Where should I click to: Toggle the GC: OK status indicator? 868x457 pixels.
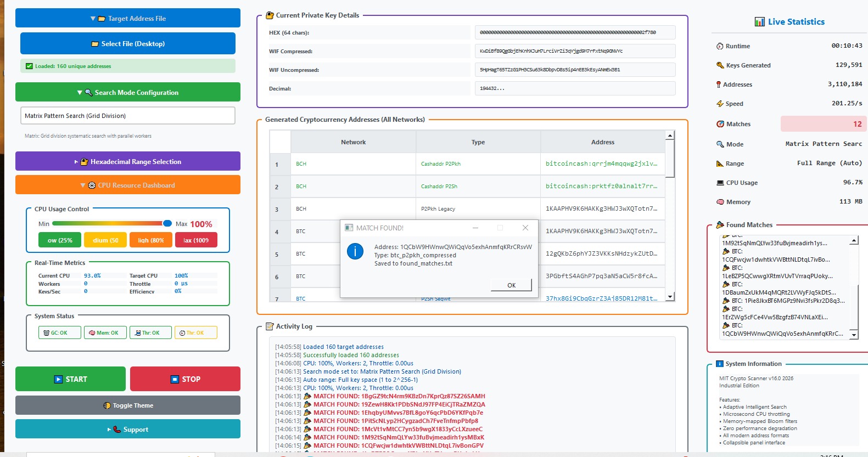59,332
